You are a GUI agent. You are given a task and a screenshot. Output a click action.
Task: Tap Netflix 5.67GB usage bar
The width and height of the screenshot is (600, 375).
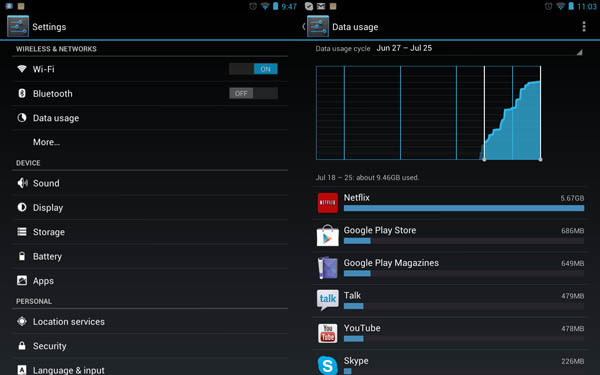[464, 208]
